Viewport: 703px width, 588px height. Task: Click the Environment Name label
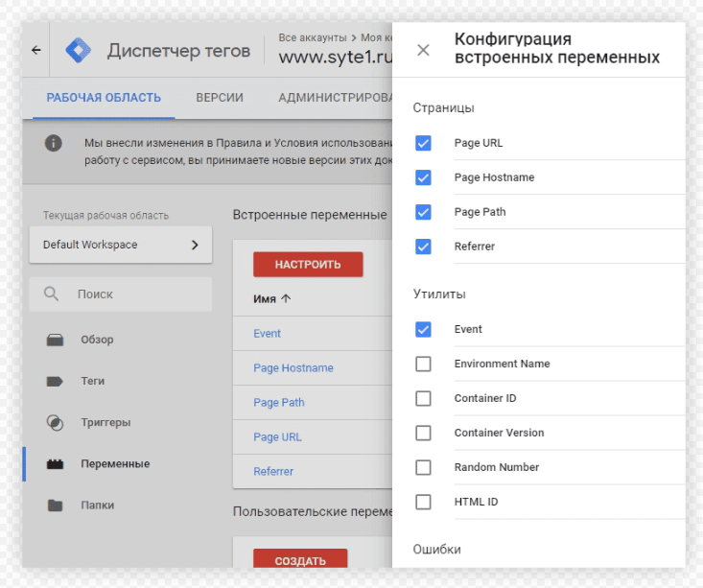pyautogui.click(x=503, y=364)
